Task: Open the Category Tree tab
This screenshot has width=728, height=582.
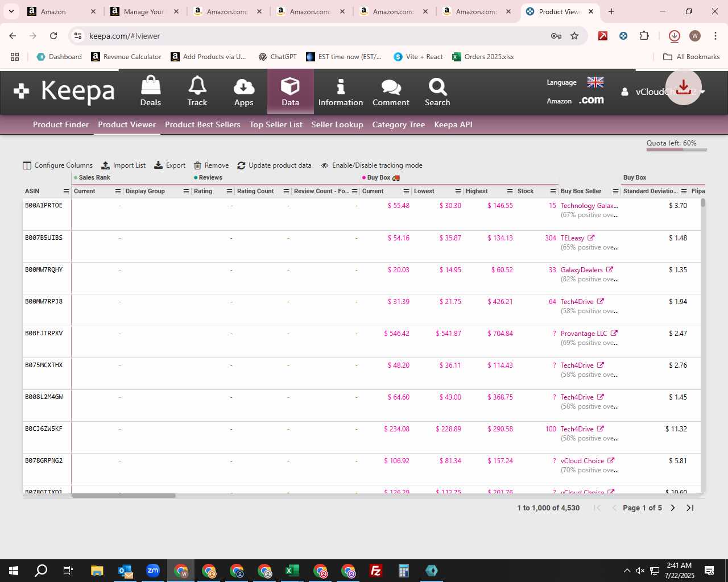Action: (x=399, y=124)
